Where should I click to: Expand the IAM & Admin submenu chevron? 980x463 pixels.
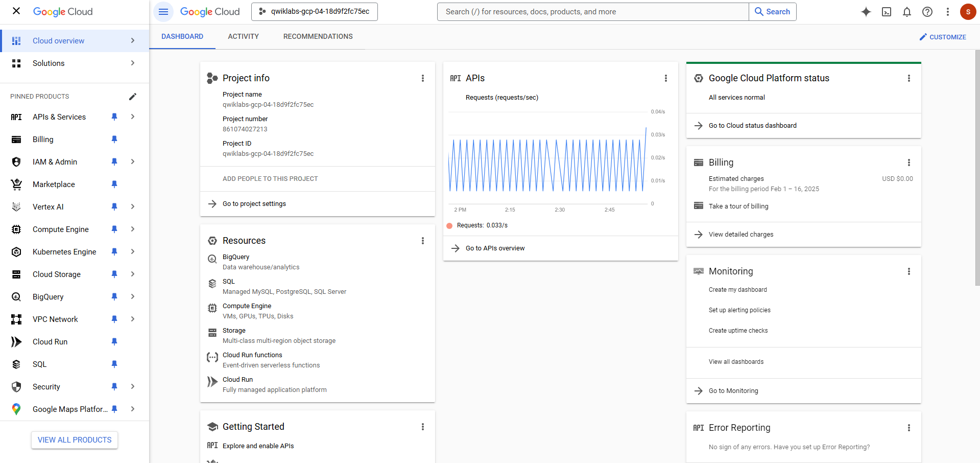pyautogui.click(x=133, y=162)
